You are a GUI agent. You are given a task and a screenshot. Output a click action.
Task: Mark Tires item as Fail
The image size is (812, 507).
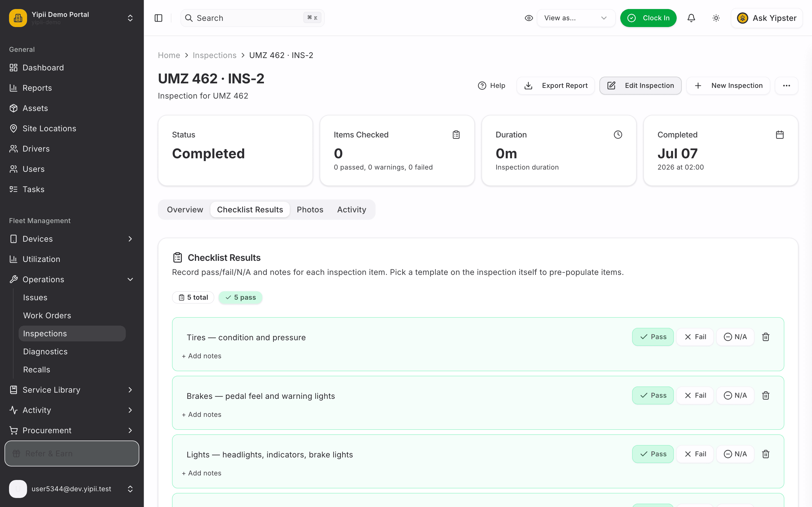coord(695,337)
